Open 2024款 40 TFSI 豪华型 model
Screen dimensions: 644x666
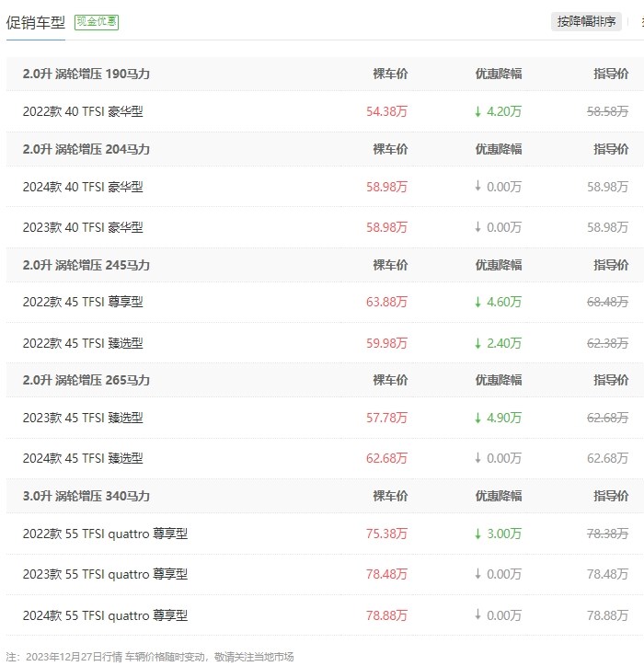(x=83, y=187)
